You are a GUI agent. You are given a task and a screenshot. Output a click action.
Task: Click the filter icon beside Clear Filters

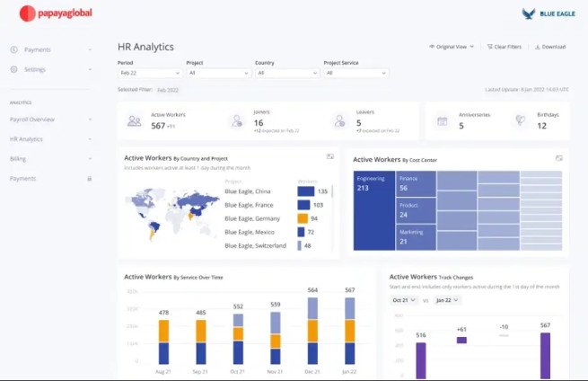tap(490, 47)
